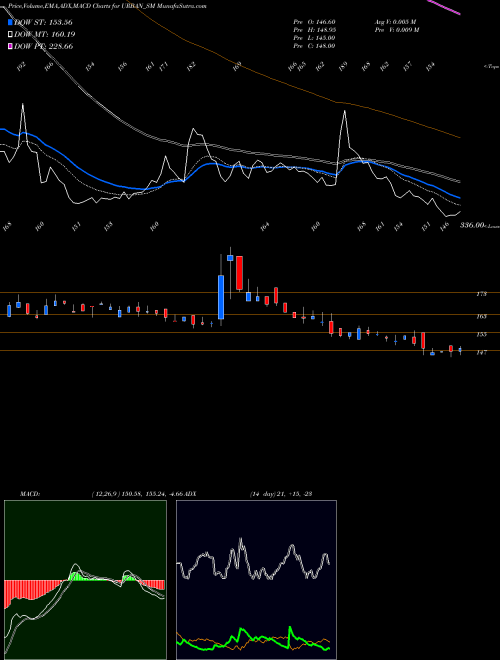Select the DOW PC 228.66 text

44,46
